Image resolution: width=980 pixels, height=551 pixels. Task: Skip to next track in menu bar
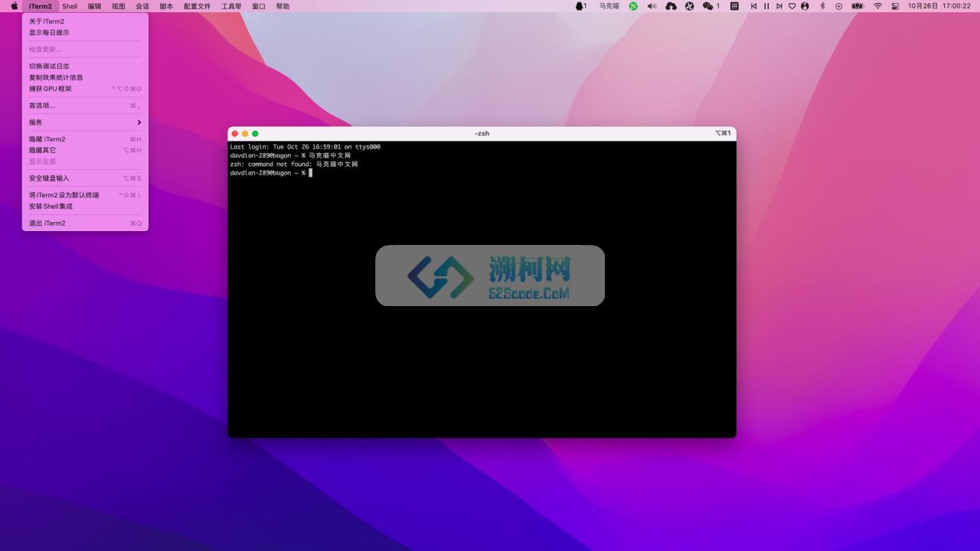[779, 6]
